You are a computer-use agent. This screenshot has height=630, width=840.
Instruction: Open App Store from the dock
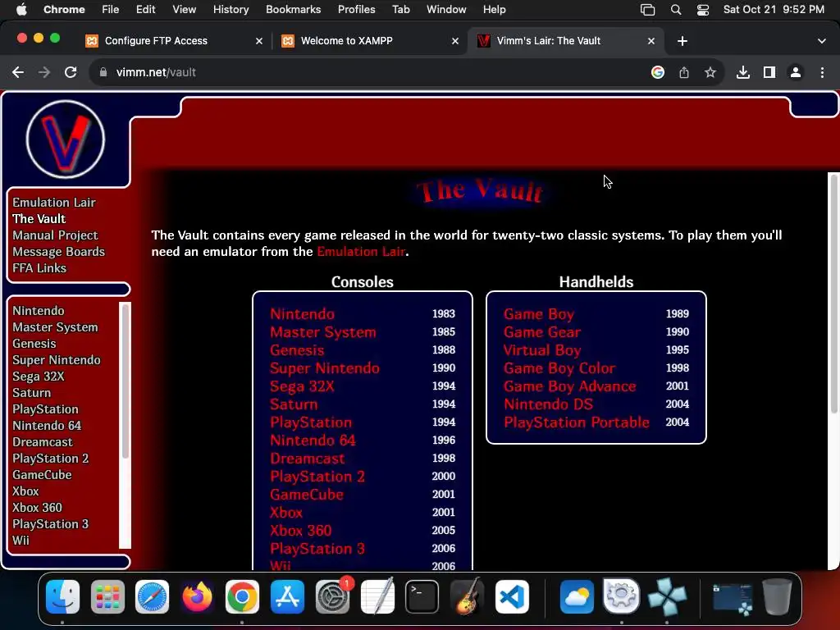pos(287,597)
